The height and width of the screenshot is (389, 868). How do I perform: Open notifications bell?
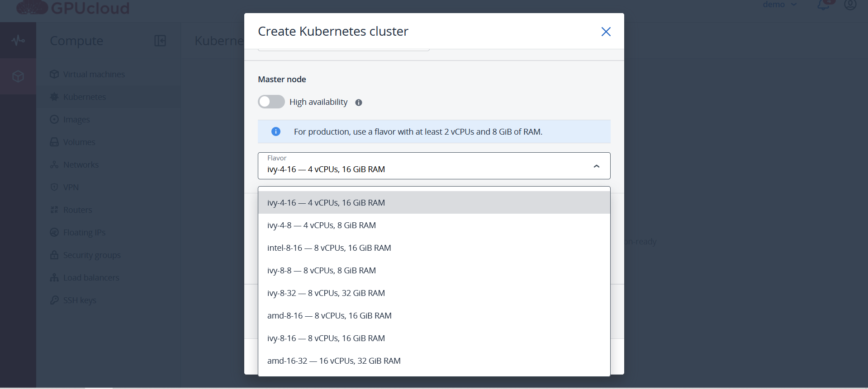[x=823, y=5]
